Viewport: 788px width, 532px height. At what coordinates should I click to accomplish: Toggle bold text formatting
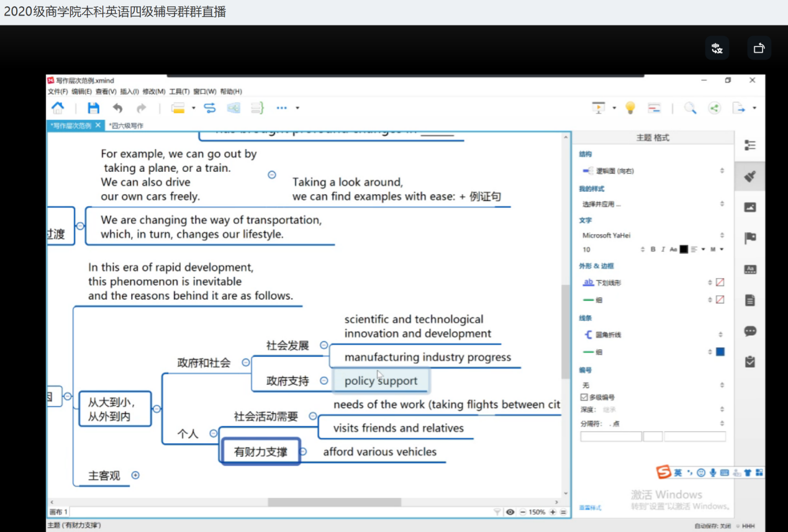pyautogui.click(x=653, y=250)
